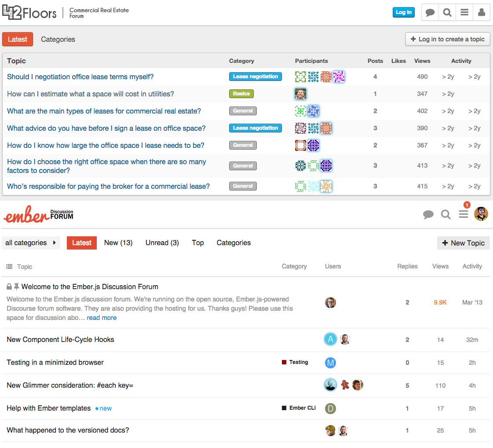
Task: Click first participant avatar on negotiation myself row
Action: pyautogui.click(x=300, y=77)
